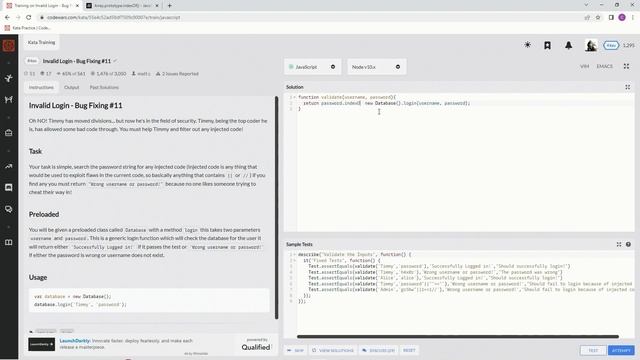Switch to the second browser tab
Viewport: 640px width, 360px height.
tap(122, 6)
